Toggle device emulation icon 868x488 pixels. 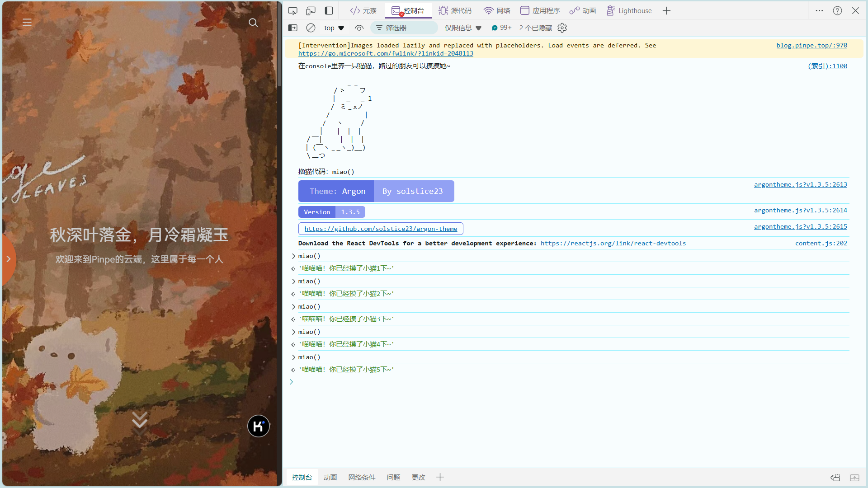pos(311,11)
